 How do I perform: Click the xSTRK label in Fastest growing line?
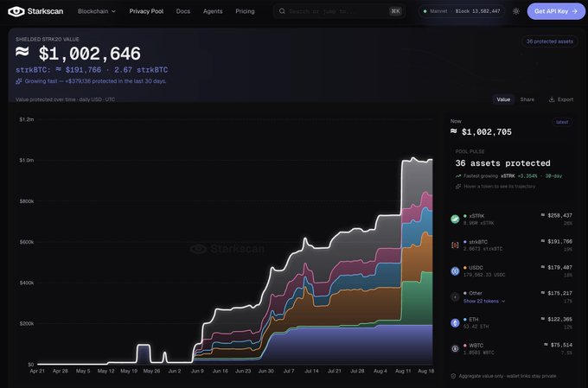pyautogui.click(x=508, y=175)
